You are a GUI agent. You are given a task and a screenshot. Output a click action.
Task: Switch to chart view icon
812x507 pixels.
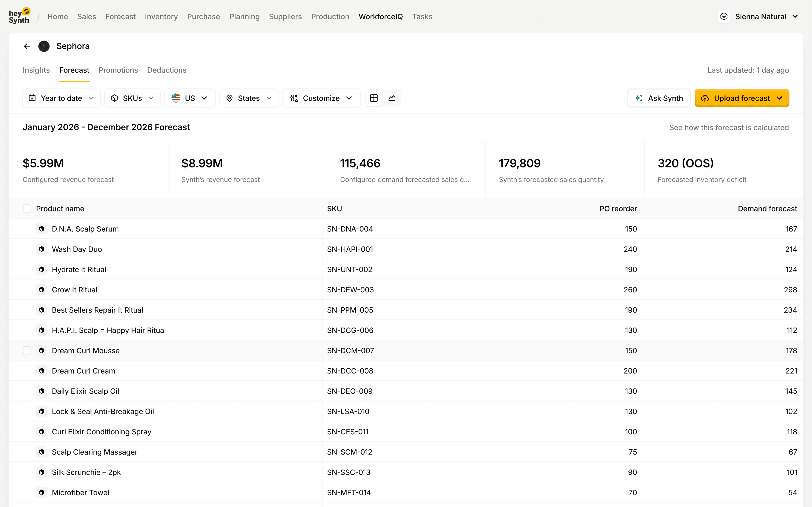(392, 98)
